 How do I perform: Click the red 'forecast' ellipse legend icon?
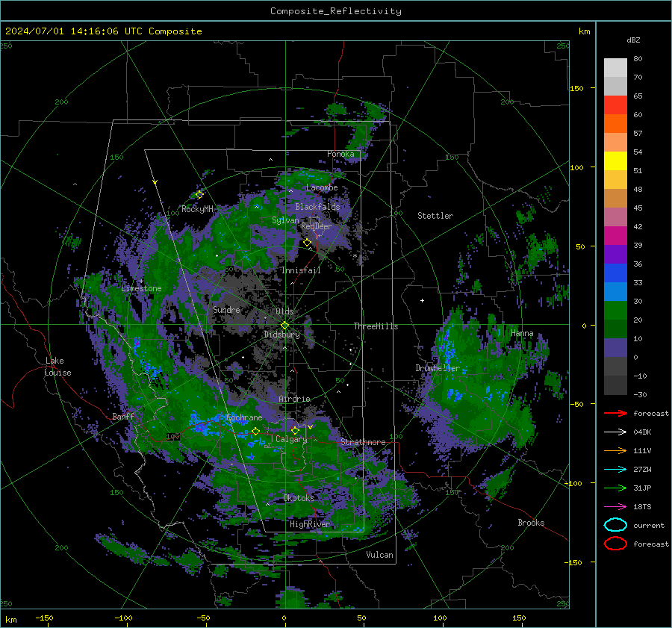pos(615,544)
